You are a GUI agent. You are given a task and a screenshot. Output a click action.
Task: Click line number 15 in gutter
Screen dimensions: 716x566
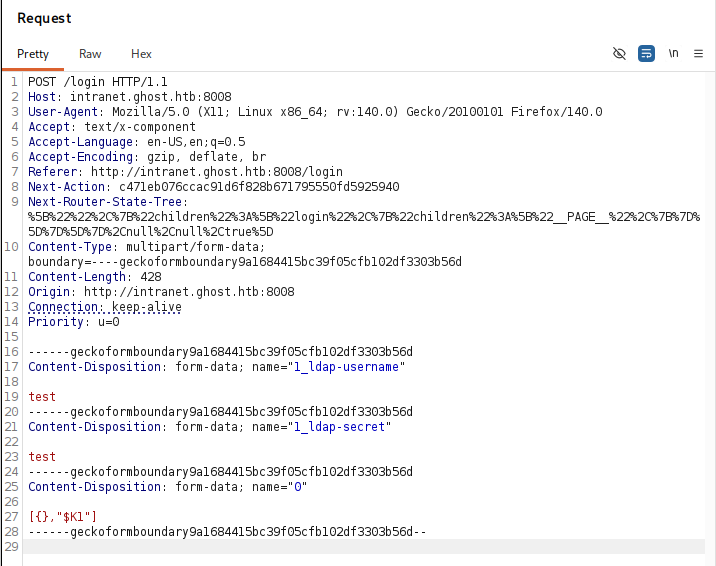click(x=11, y=337)
